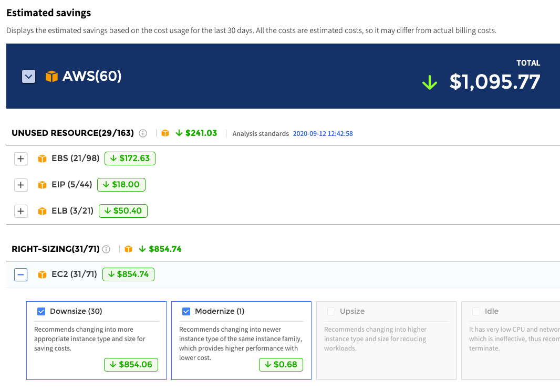
Task: Click the AWS cube icon in the header
Action: pos(51,77)
